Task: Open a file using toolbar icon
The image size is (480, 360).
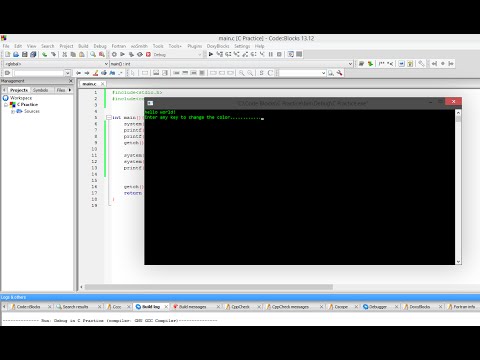Action: point(16,54)
